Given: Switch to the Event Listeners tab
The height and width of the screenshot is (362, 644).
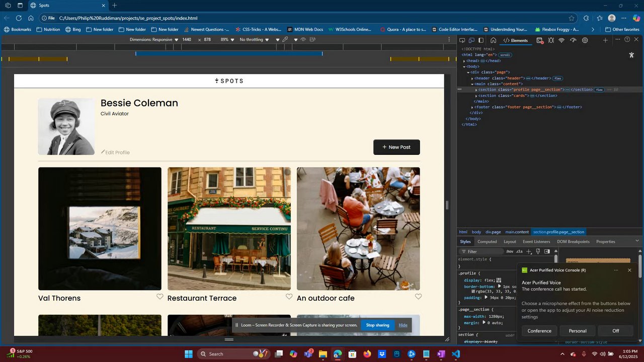Looking at the screenshot, I should tap(536, 242).
